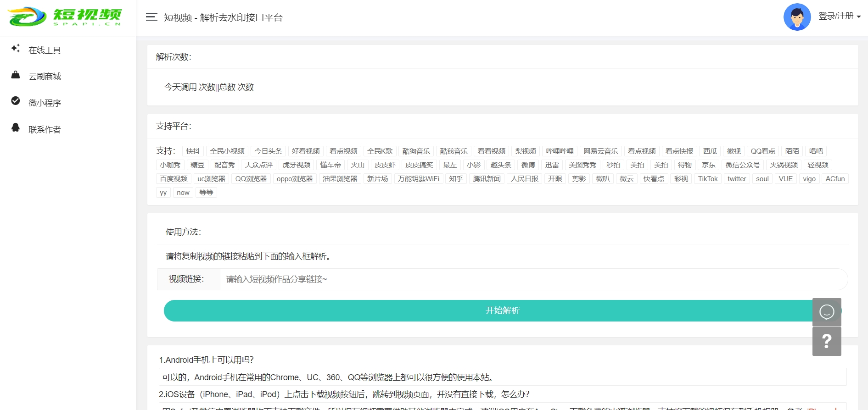Click the 微博 platform tag

pyautogui.click(x=528, y=165)
